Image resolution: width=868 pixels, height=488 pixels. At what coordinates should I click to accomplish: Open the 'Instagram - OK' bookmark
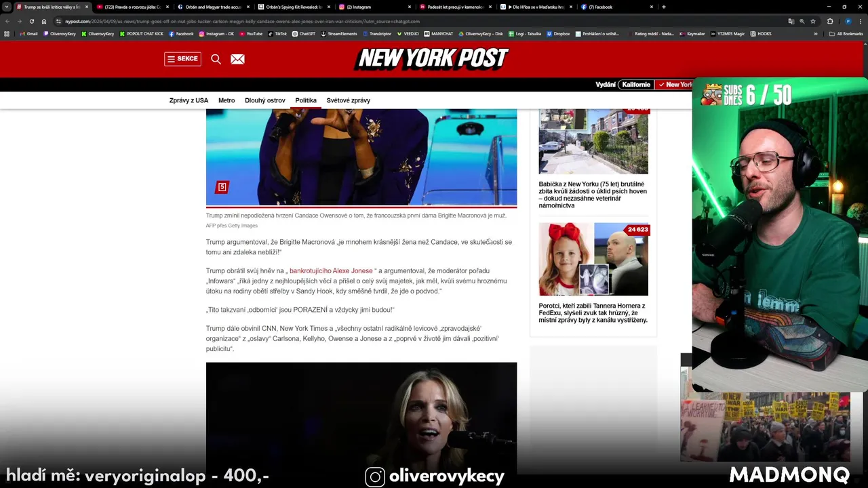216,33
